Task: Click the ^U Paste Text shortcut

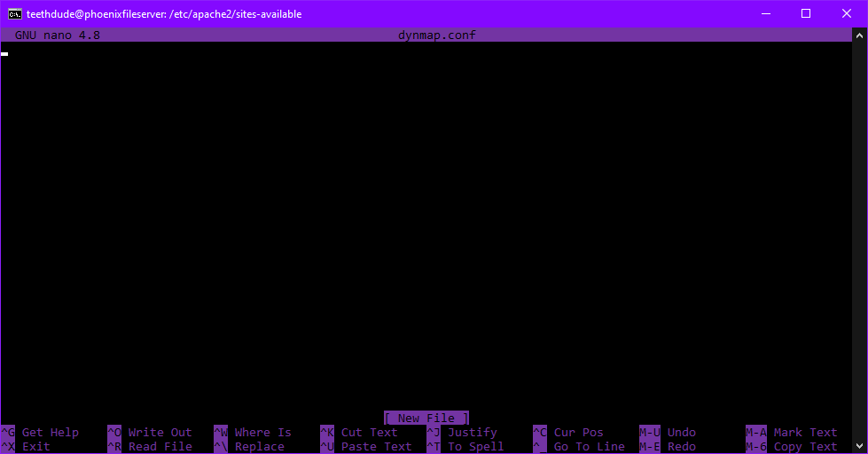Action: click(366, 446)
